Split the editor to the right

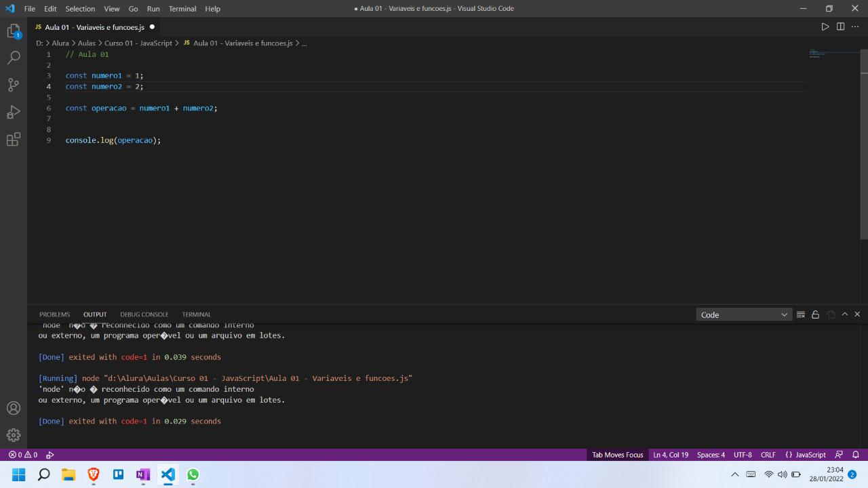[x=841, y=27]
